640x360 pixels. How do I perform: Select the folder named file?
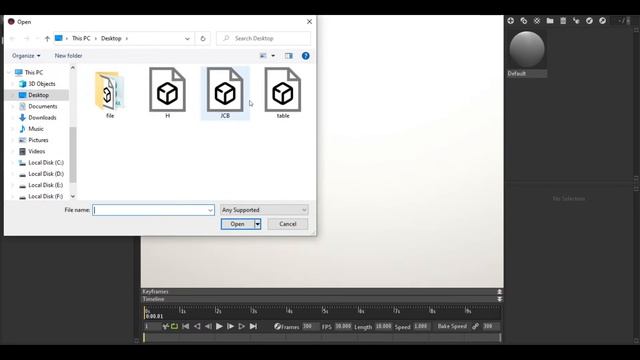coord(110,95)
